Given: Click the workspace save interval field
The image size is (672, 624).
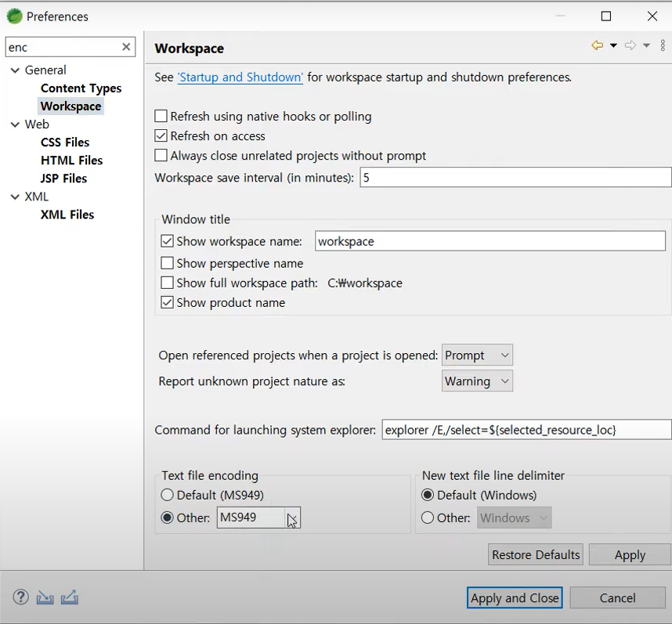Looking at the screenshot, I should [x=515, y=177].
